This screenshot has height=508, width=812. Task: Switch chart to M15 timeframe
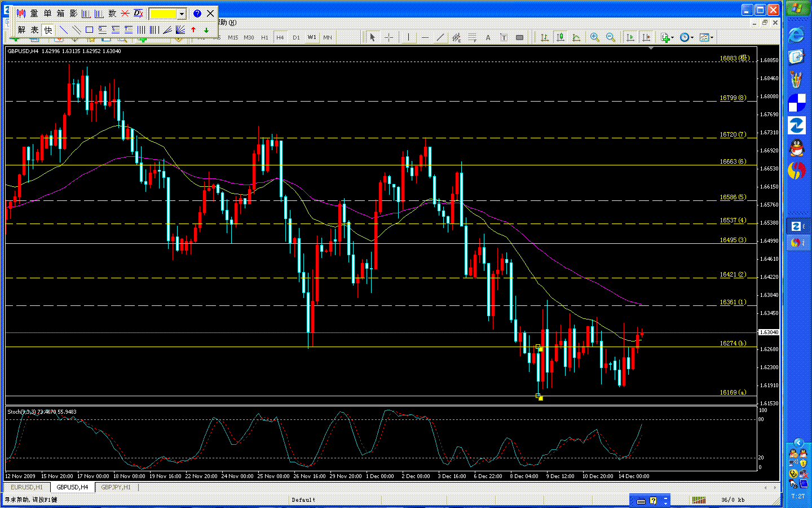pos(233,38)
